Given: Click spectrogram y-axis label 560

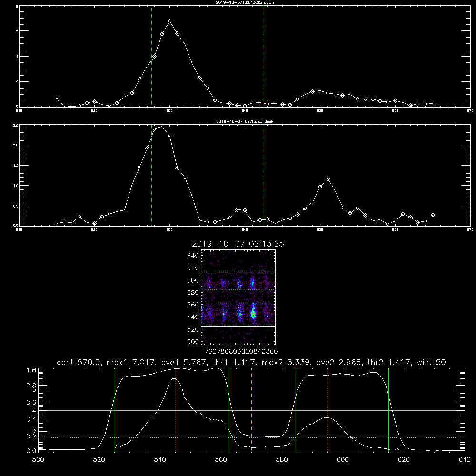Looking at the screenshot, I should (x=193, y=305).
